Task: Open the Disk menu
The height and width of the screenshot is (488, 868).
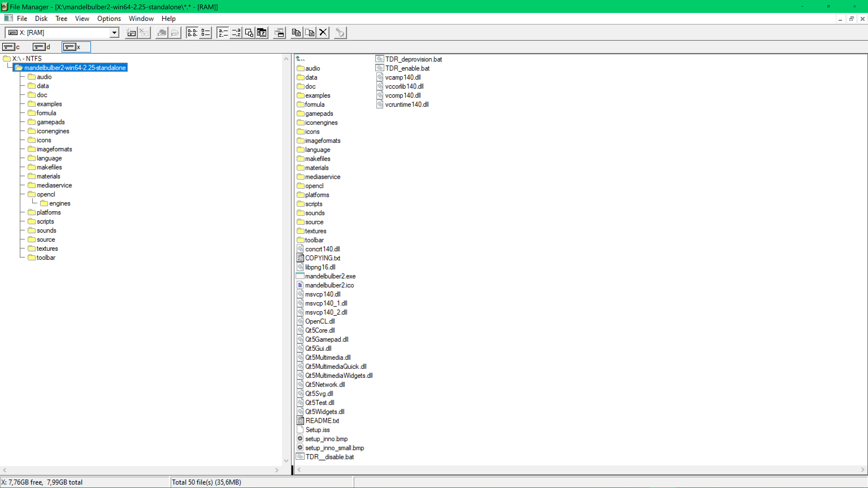Action: [41, 19]
